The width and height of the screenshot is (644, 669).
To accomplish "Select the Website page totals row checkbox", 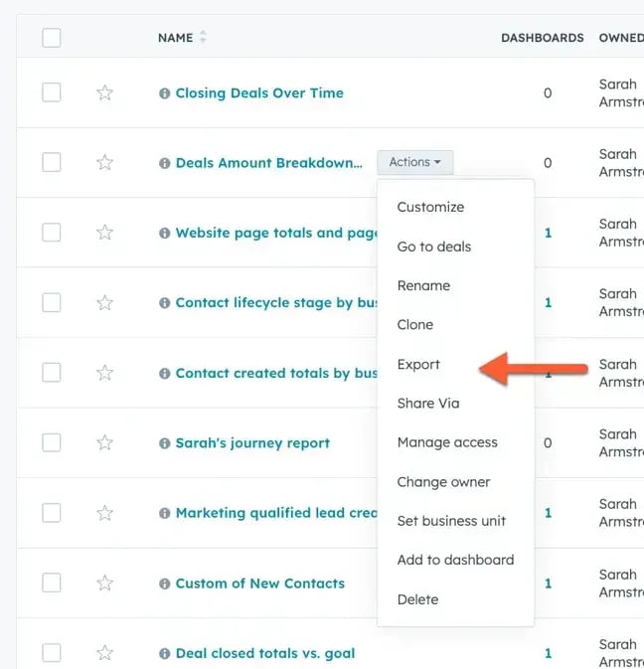I will (51, 233).
